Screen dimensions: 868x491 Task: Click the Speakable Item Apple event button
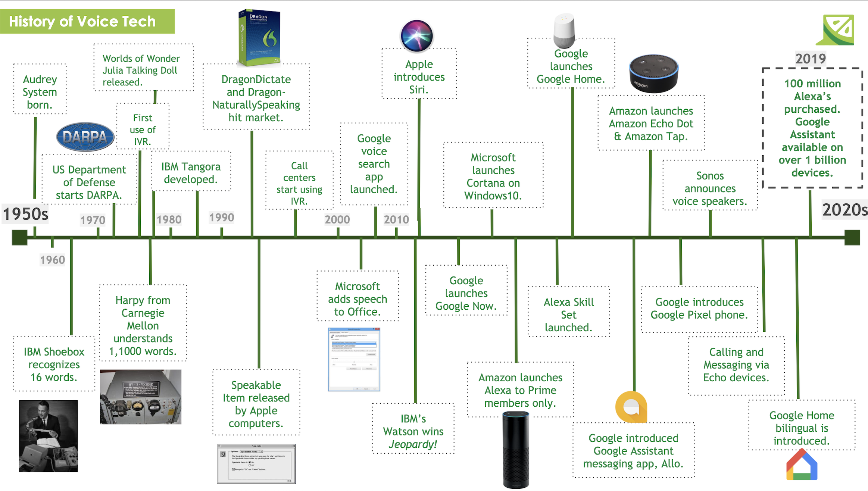tap(256, 399)
